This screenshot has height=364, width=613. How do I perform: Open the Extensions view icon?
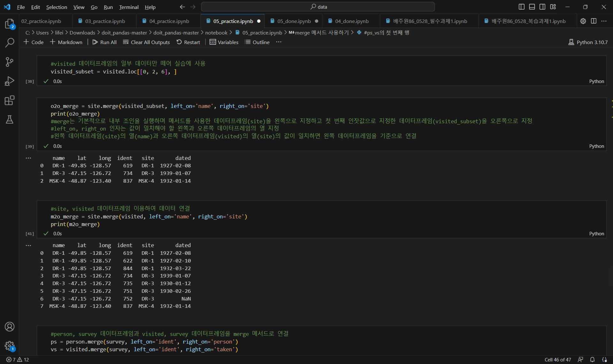click(x=10, y=100)
